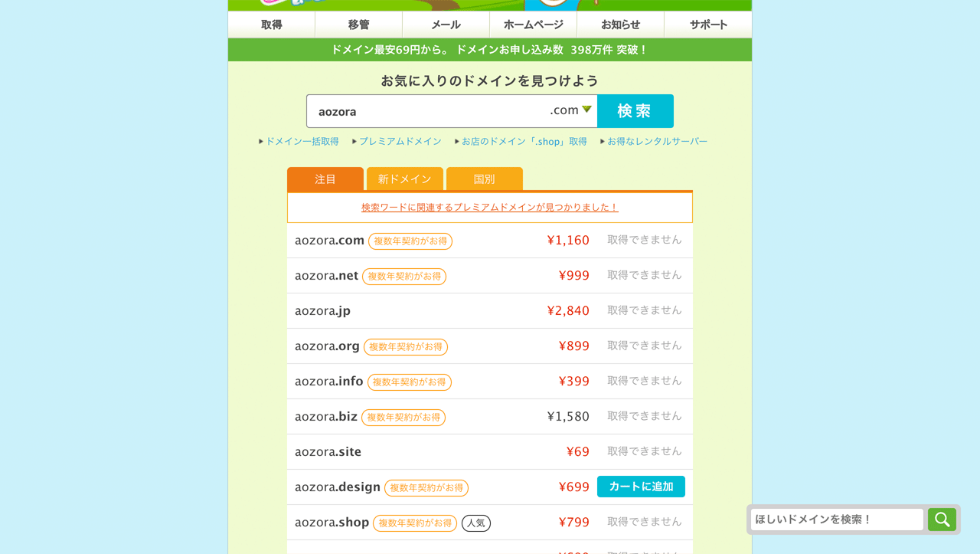Click the 複数年契約がお得 badge for aozora.biz
The image size is (980, 554).
[403, 418]
